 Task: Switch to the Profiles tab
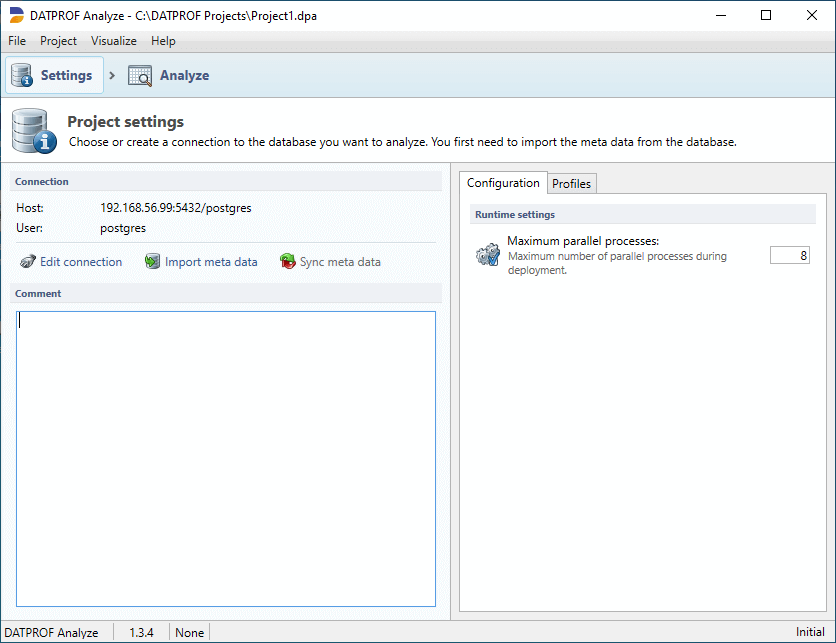point(572,184)
